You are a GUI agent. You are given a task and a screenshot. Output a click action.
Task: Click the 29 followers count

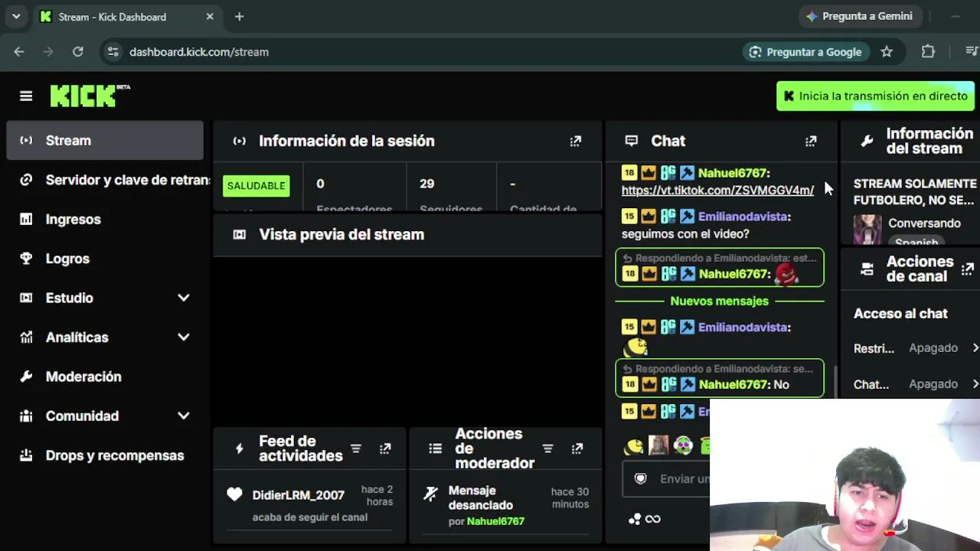[x=426, y=184]
